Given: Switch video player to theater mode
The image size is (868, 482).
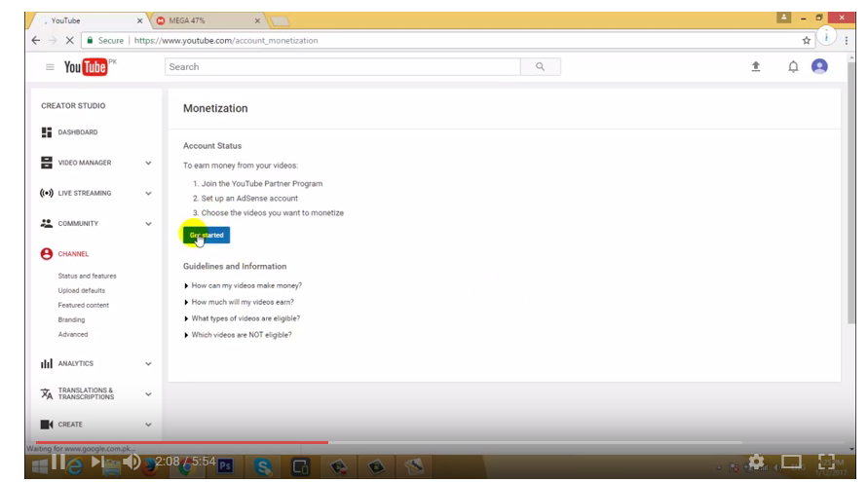Looking at the screenshot, I should 792,462.
